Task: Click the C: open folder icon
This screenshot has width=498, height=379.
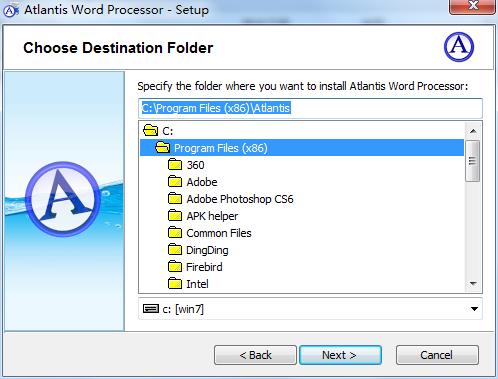Action: 150,130
